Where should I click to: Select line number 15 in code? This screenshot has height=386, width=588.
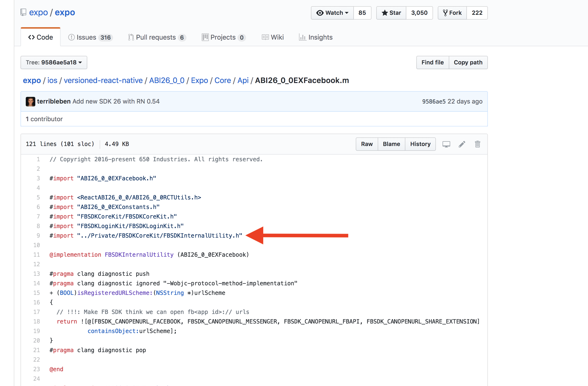coord(36,293)
